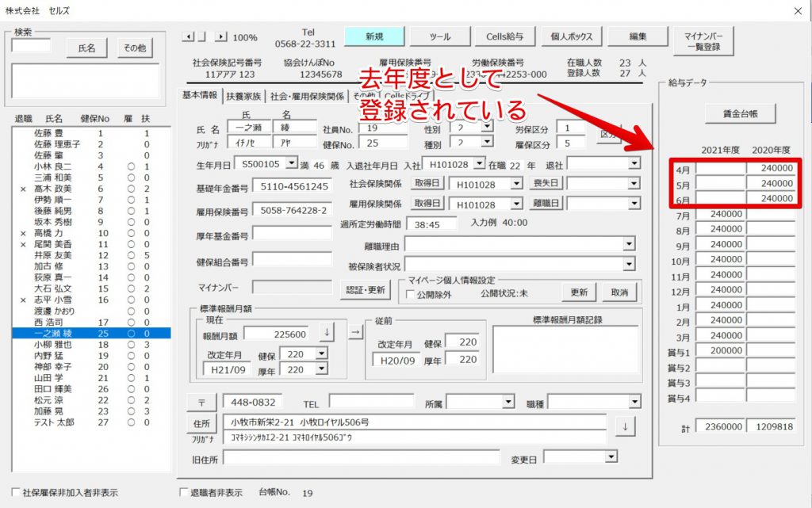Click the search text input field
Screen dimensions: 812x508
pyautogui.click(x=31, y=47)
